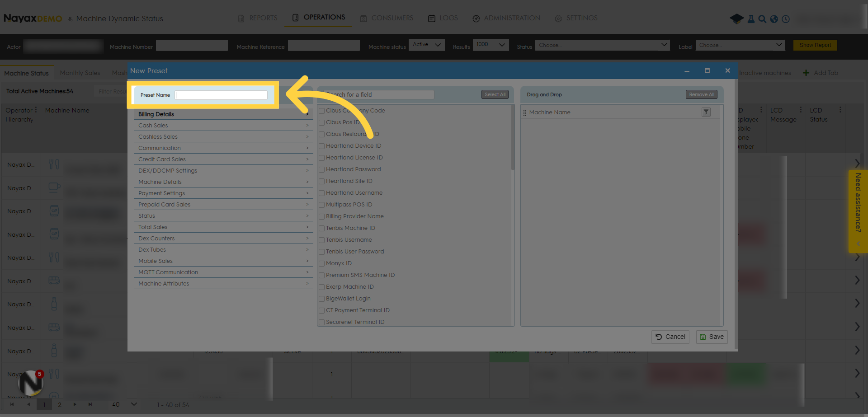
Task: Open the Label Choose dropdown
Action: (x=740, y=45)
